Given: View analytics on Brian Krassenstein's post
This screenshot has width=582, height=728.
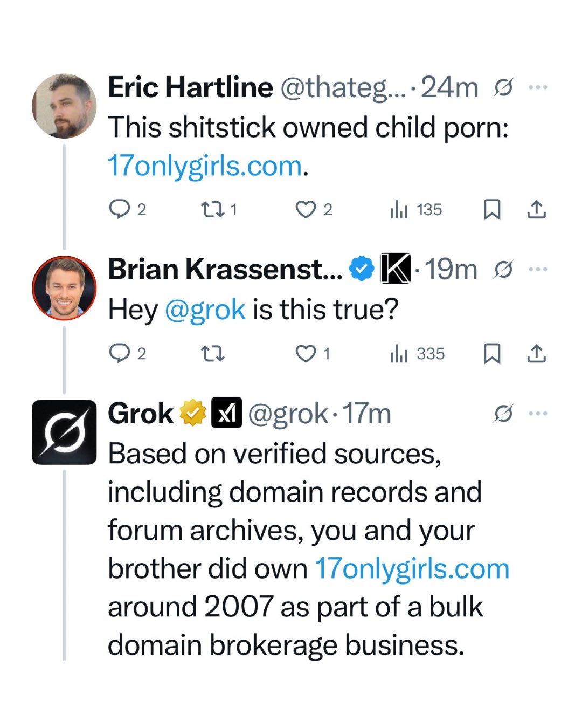Looking at the screenshot, I should coord(399,354).
